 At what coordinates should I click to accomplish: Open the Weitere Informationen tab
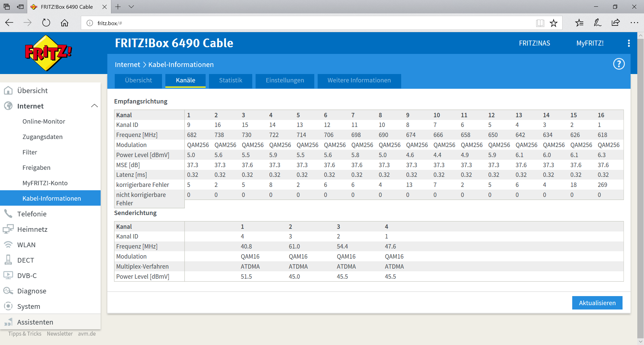point(359,80)
